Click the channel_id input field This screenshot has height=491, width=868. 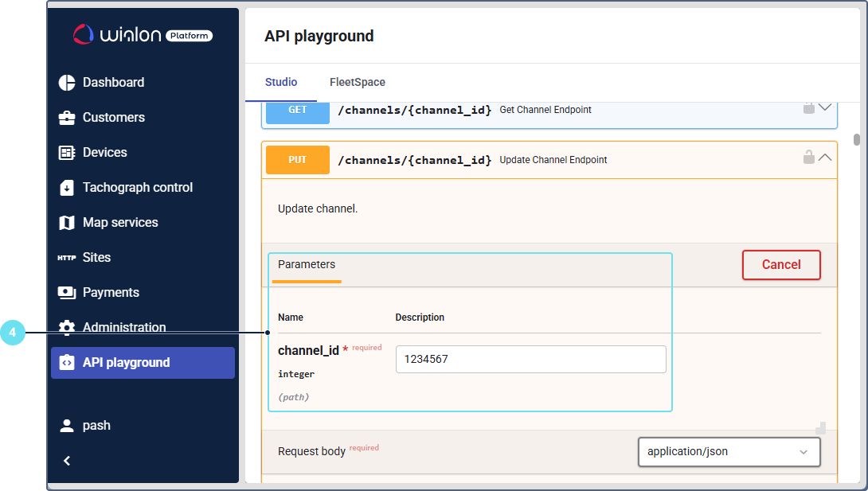pyautogui.click(x=530, y=359)
